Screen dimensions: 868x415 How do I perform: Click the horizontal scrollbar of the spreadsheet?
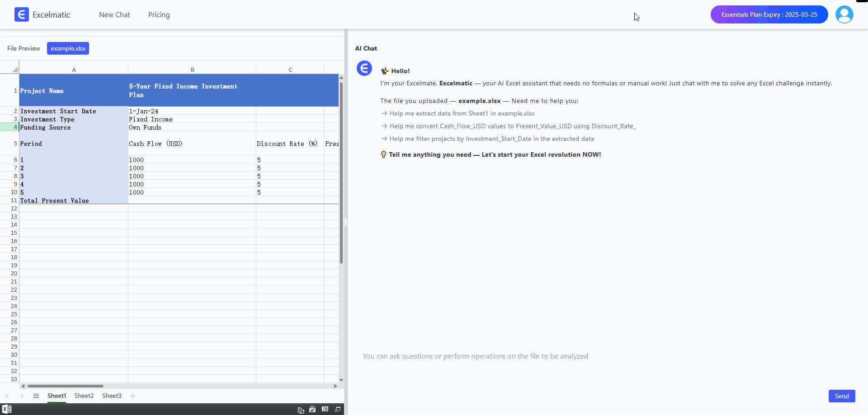coord(66,386)
